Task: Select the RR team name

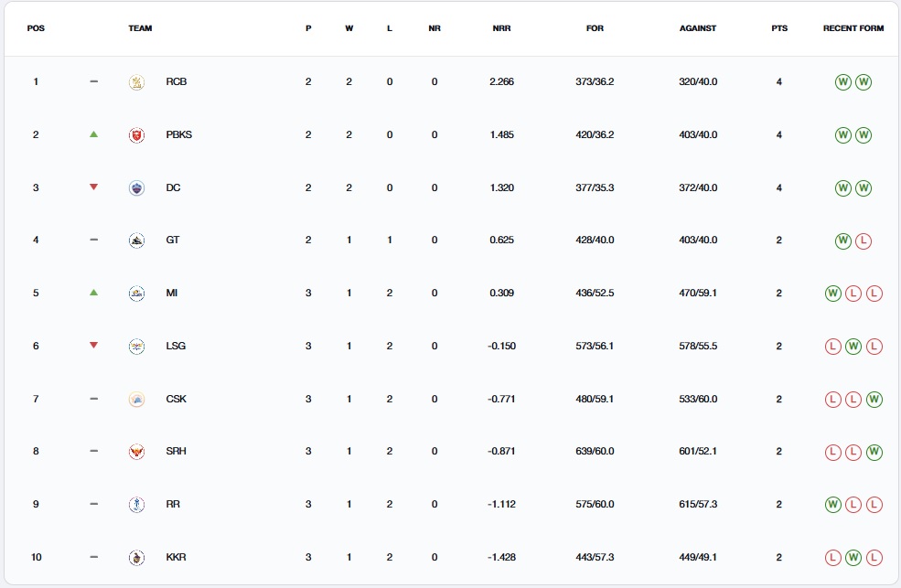Action: pos(173,505)
